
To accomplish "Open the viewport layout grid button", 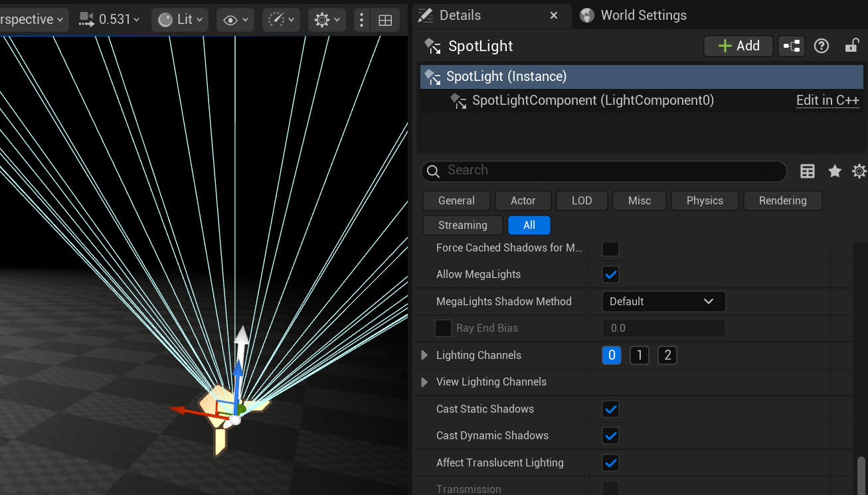I will click(385, 20).
